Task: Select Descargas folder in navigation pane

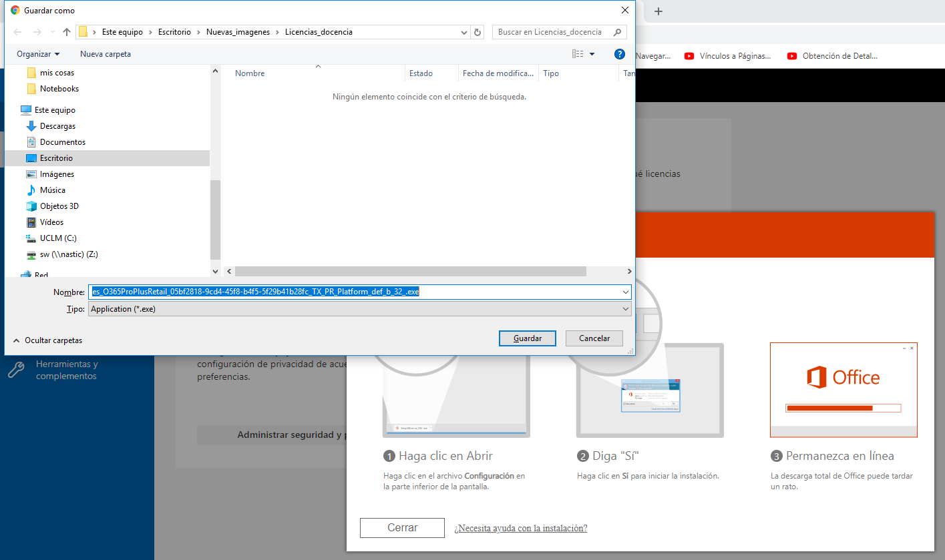Action: coord(57,126)
